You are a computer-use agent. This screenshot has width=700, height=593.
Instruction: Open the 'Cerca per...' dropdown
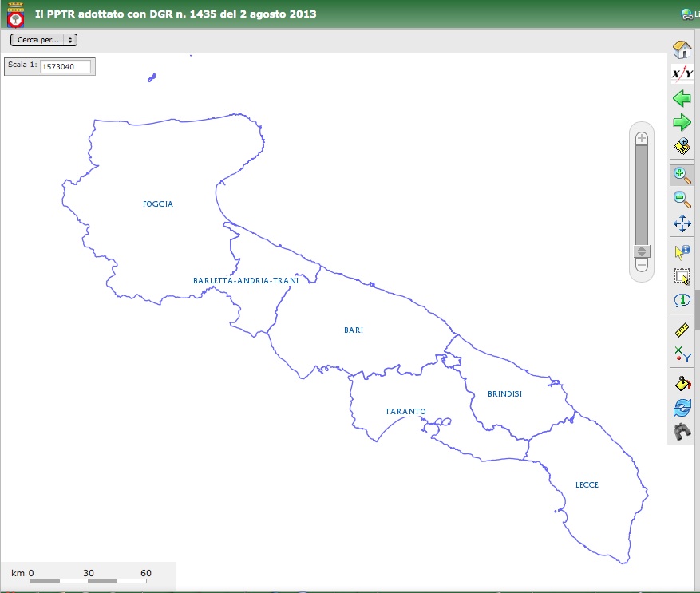pyautogui.click(x=43, y=39)
